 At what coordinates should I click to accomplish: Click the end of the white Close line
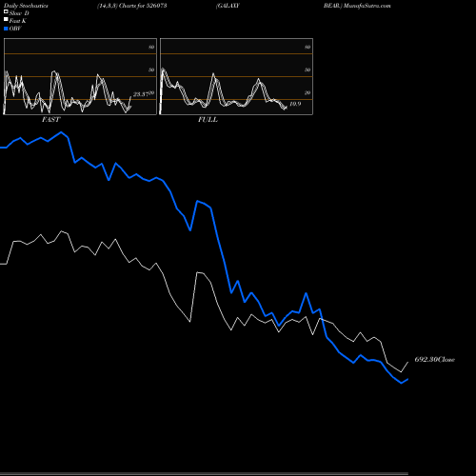pyautogui.click(x=408, y=362)
